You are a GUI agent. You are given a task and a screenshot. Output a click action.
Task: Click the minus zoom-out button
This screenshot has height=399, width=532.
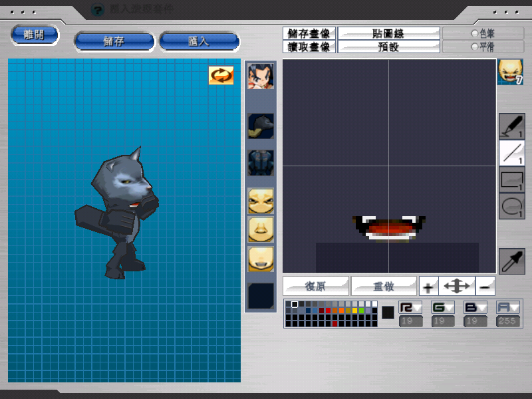click(x=486, y=287)
